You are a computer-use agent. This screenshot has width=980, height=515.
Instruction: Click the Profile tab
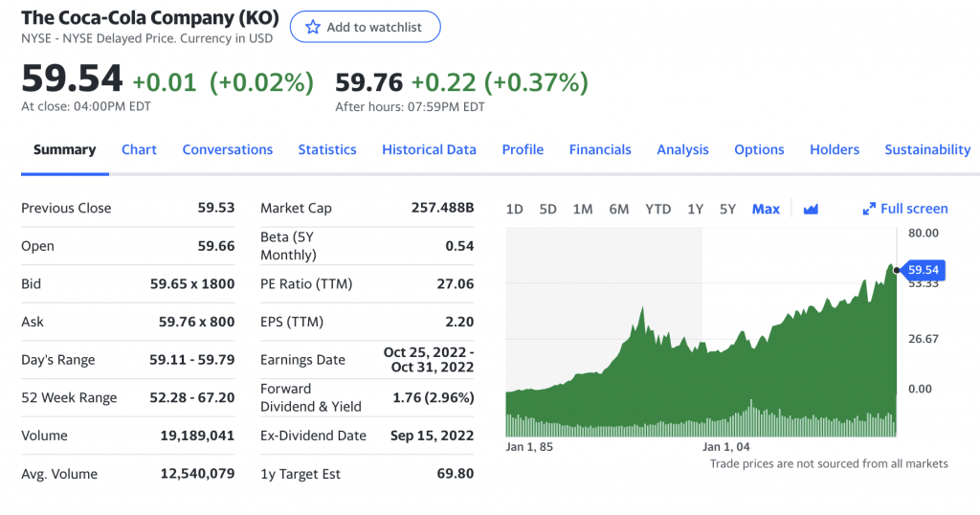point(523,149)
